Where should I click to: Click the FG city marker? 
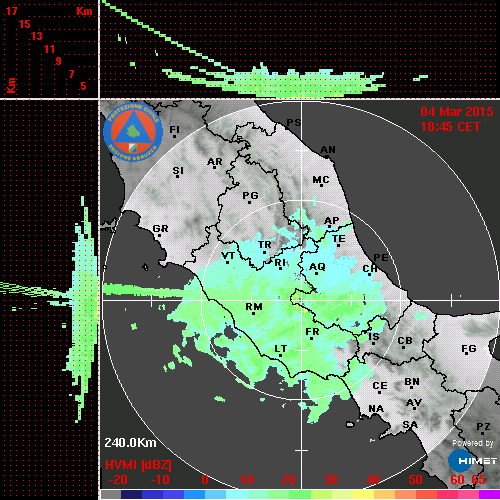click(466, 354)
